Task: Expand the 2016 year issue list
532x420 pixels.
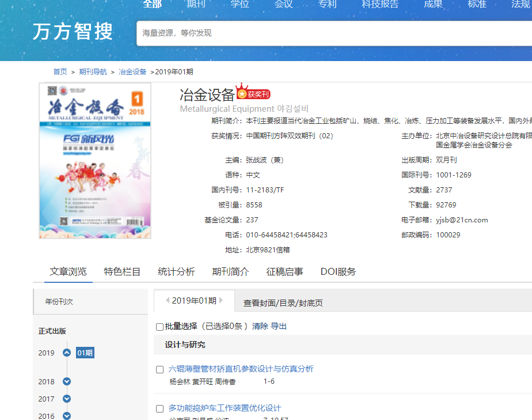Action: (x=67, y=416)
